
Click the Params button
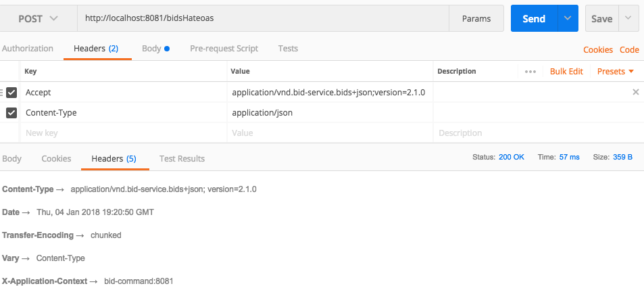(x=476, y=19)
